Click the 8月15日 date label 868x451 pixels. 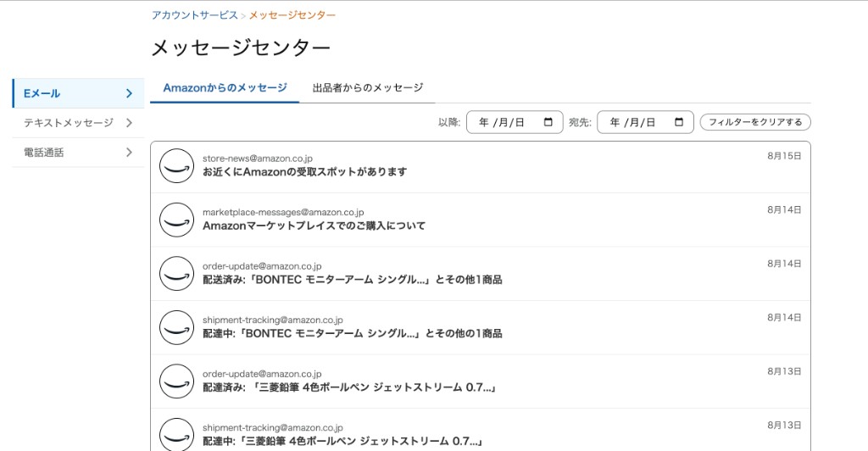pos(784,156)
